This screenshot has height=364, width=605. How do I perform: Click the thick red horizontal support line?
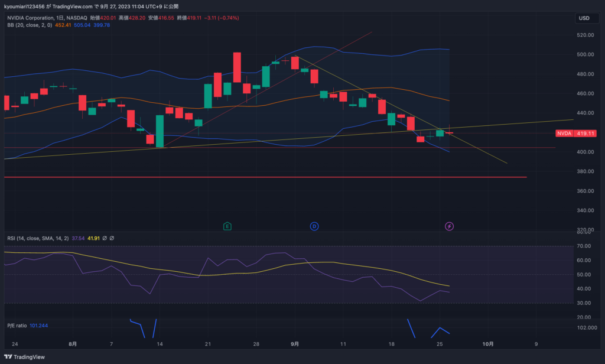(265, 177)
